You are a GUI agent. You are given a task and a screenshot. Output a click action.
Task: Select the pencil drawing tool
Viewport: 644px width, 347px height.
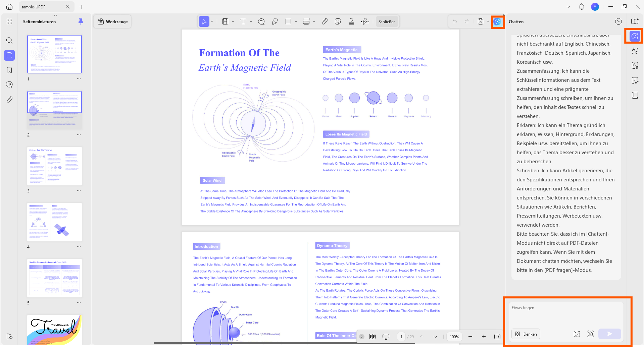(x=275, y=21)
